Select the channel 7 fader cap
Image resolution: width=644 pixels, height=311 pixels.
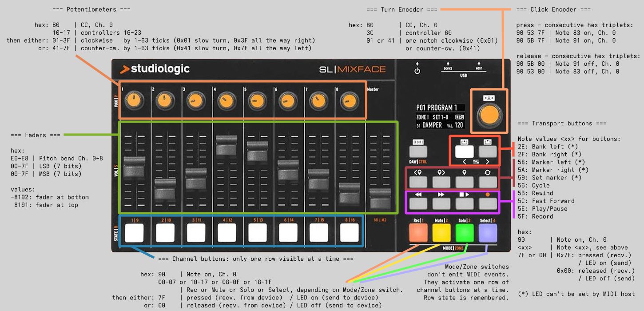pos(318,179)
